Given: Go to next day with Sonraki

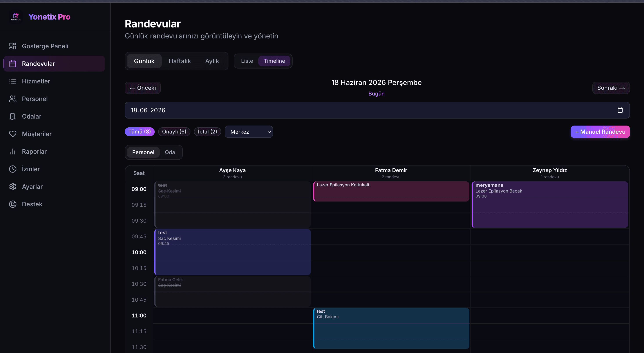Looking at the screenshot, I should pyautogui.click(x=611, y=88).
